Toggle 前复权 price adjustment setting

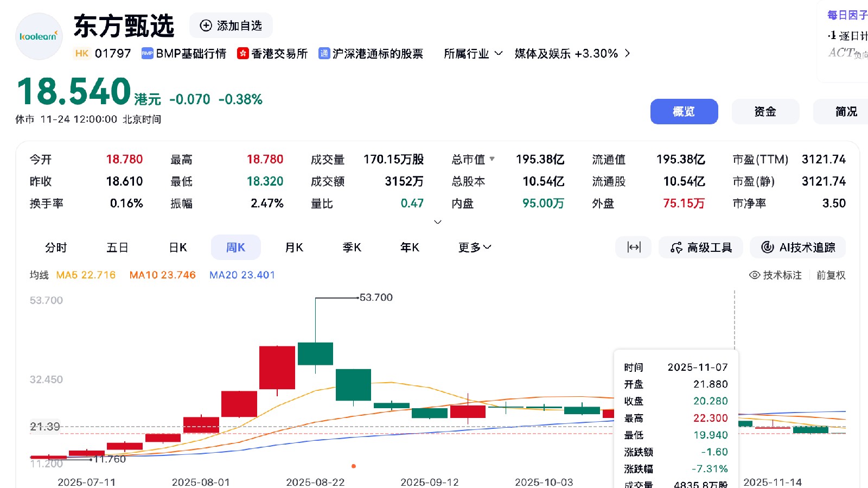tap(831, 275)
